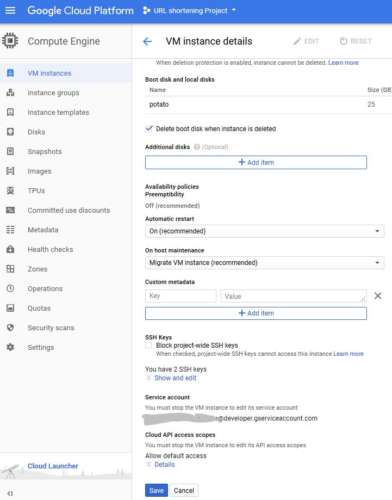Select Metadata in the sidebar
This screenshot has width=392, height=500.
[x=43, y=230]
